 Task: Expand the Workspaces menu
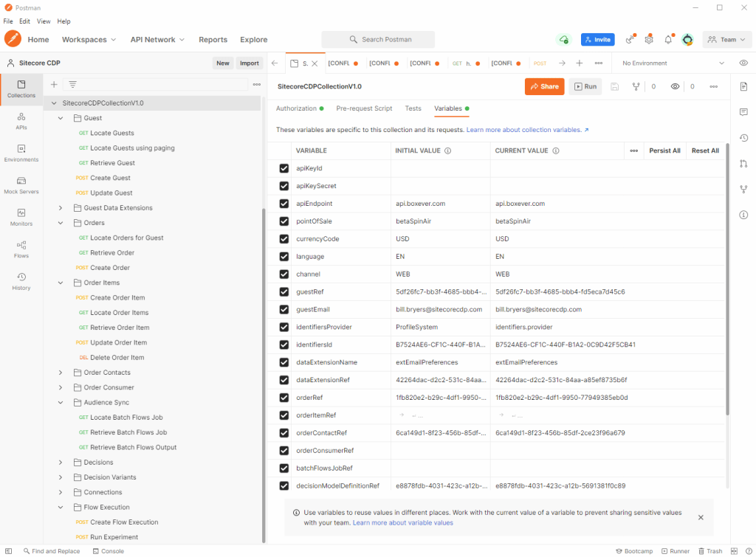click(89, 40)
